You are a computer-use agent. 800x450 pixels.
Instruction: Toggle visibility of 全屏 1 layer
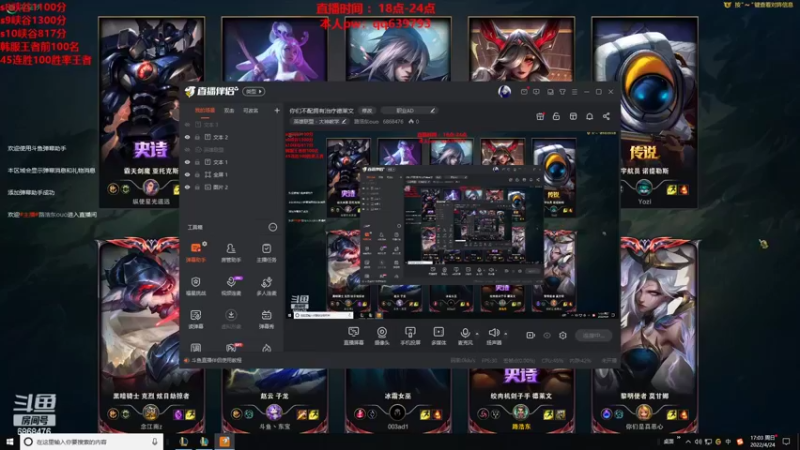(187, 174)
